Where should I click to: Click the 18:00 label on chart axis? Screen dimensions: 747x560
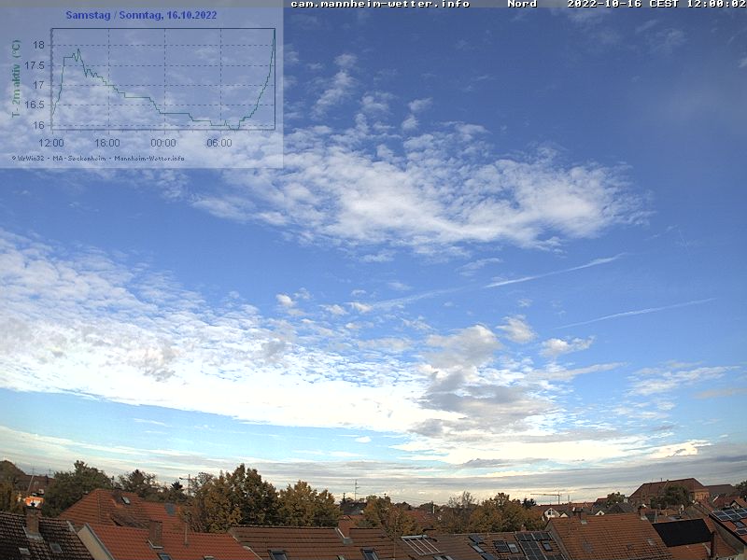(x=107, y=143)
